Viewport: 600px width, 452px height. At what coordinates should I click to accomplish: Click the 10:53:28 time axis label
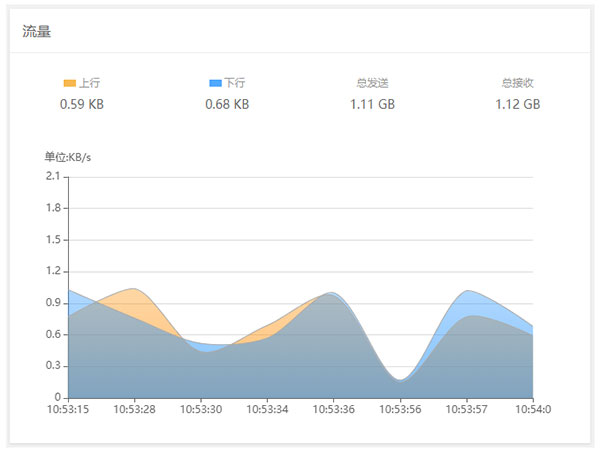tap(134, 410)
